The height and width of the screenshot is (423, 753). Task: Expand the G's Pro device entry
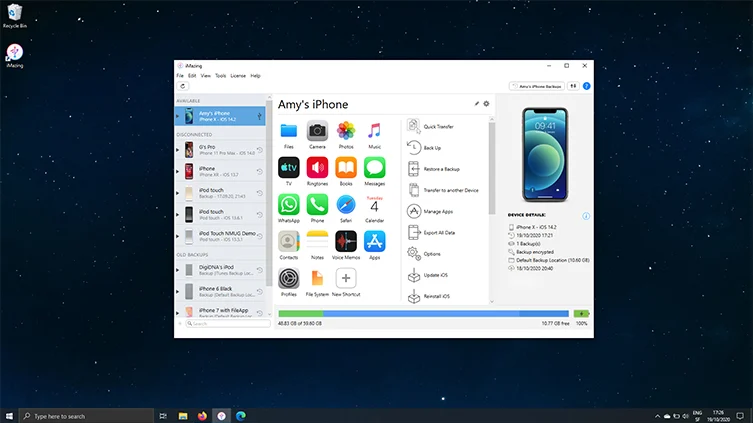[178, 150]
